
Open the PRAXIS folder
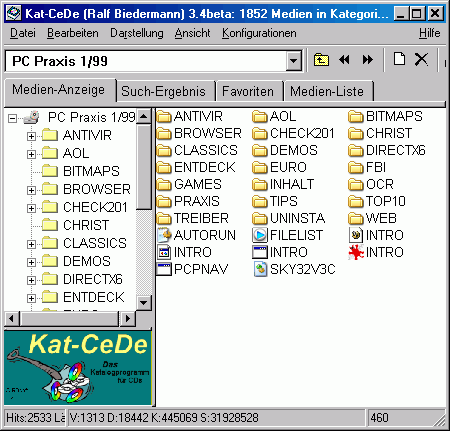188,201
